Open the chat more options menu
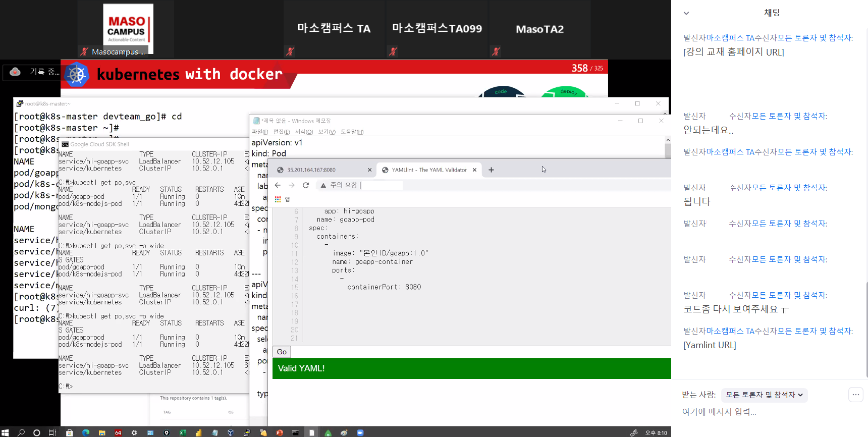The image size is (868, 437). coord(855,395)
